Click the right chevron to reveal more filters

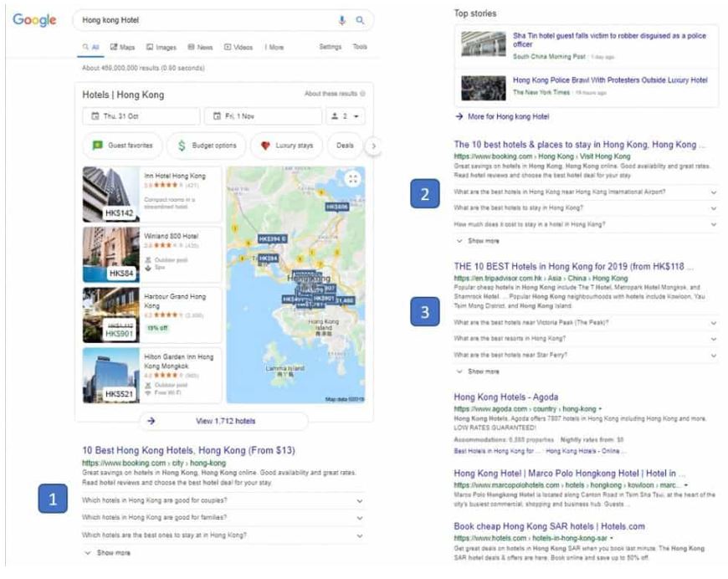click(376, 145)
